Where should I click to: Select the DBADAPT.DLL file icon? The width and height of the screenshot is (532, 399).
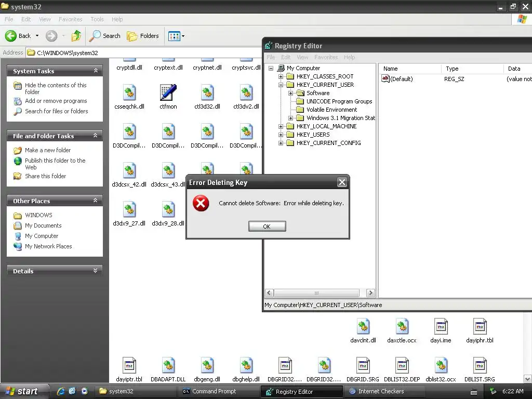click(x=168, y=366)
